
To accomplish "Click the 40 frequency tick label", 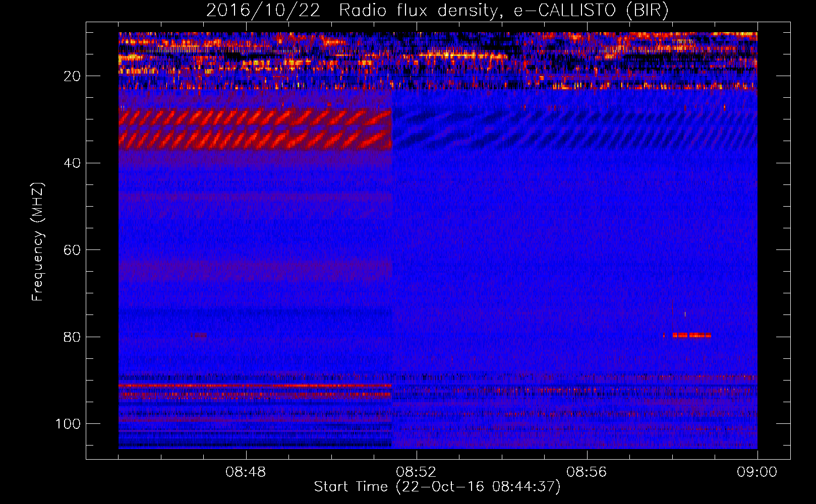I will 72,163.
